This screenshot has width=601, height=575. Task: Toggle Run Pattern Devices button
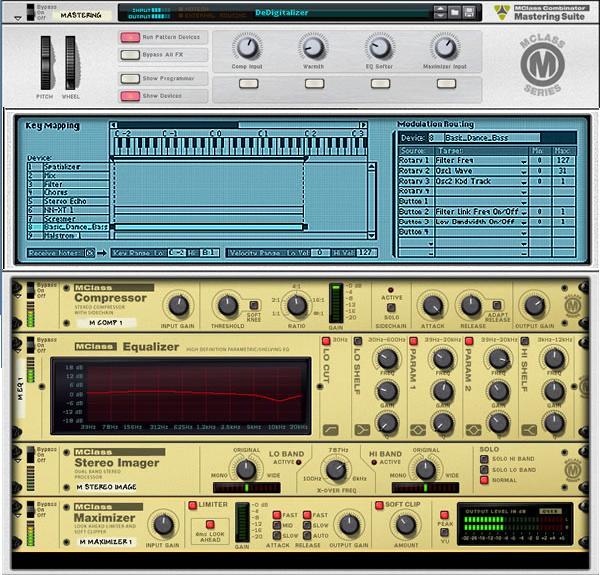click(x=130, y=37)
